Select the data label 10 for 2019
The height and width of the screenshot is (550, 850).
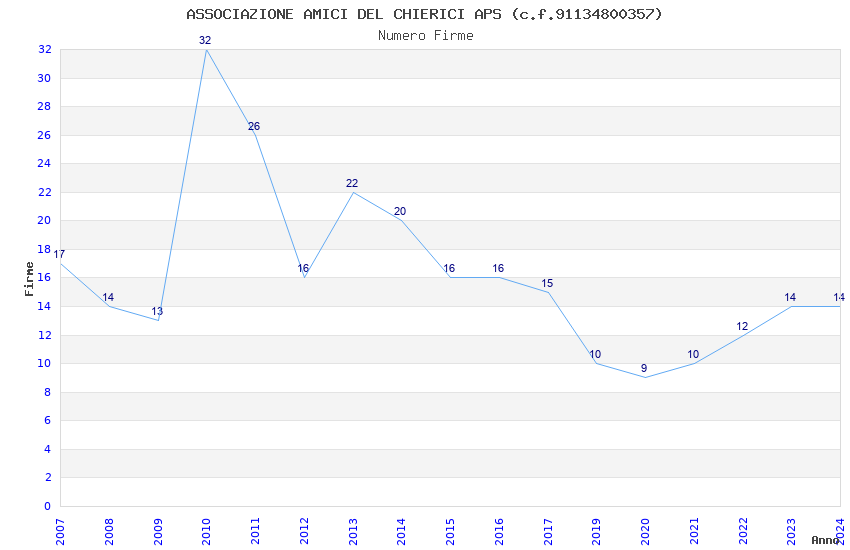pos(595,354)
